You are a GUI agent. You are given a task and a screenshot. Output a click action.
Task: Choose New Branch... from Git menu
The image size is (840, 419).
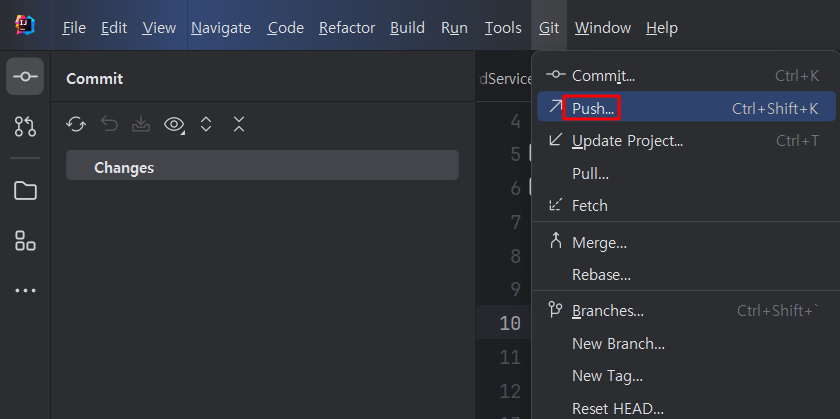pyautogui.click(x=686, y=343)
